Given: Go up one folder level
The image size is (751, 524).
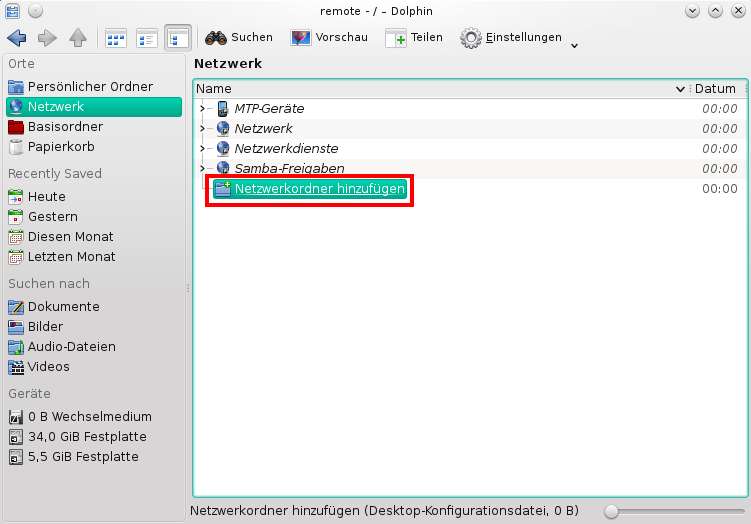Looking at the screenshot, I should point(78,37).
